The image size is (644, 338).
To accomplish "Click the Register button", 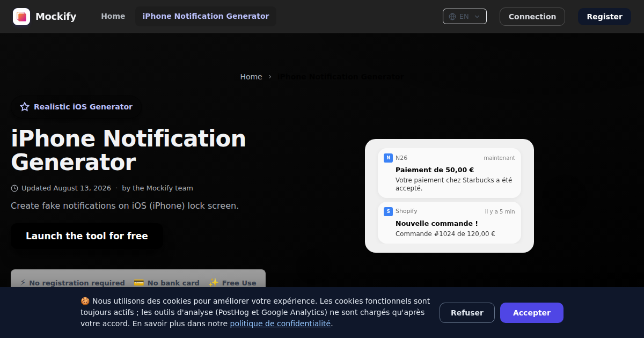I will (604, 17).
